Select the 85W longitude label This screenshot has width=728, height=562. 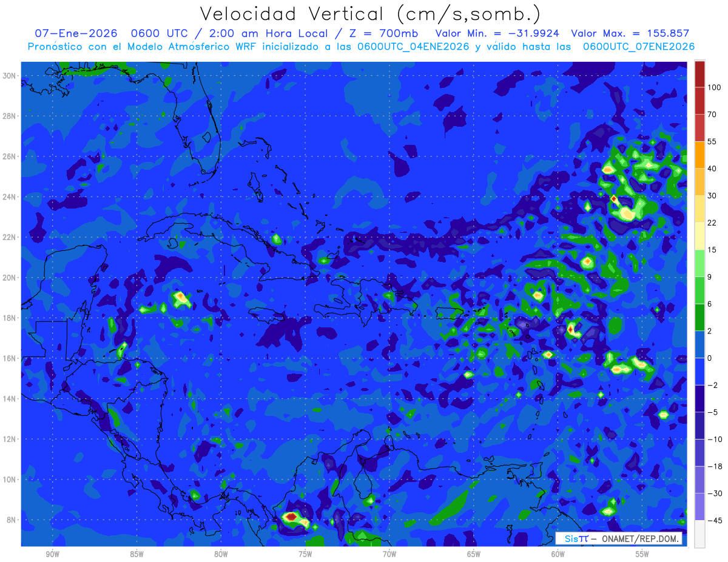coord(136,554)
